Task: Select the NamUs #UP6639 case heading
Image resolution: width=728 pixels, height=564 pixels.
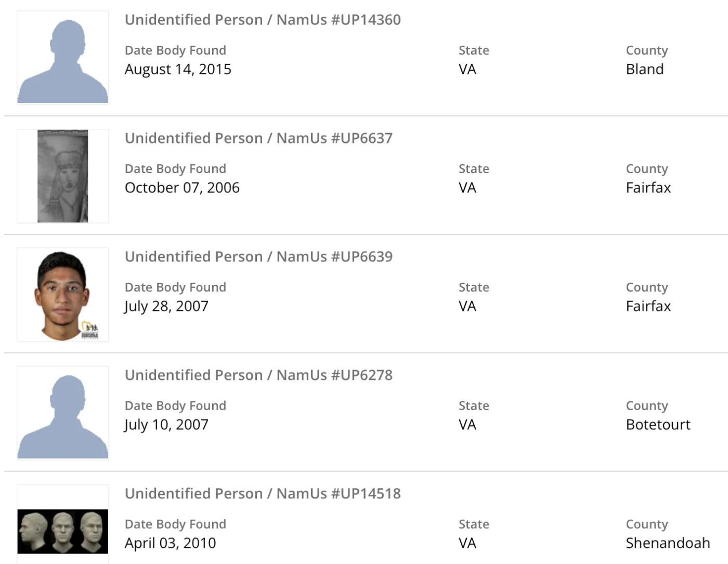Action: point(258,257)
